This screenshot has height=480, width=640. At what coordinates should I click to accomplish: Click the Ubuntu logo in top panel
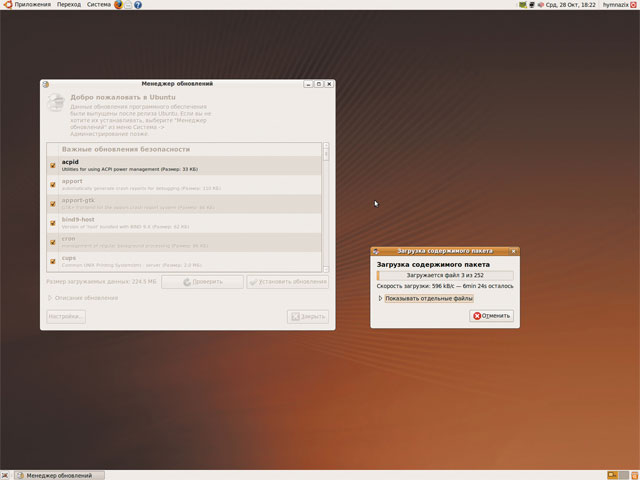[8, 4]
